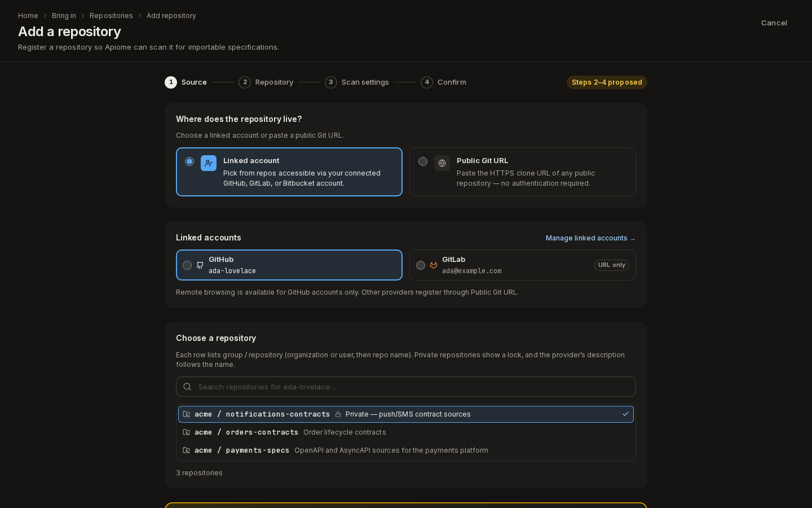Cancel adding the repository
Screen dimensions: 812x508
point(774,23)
